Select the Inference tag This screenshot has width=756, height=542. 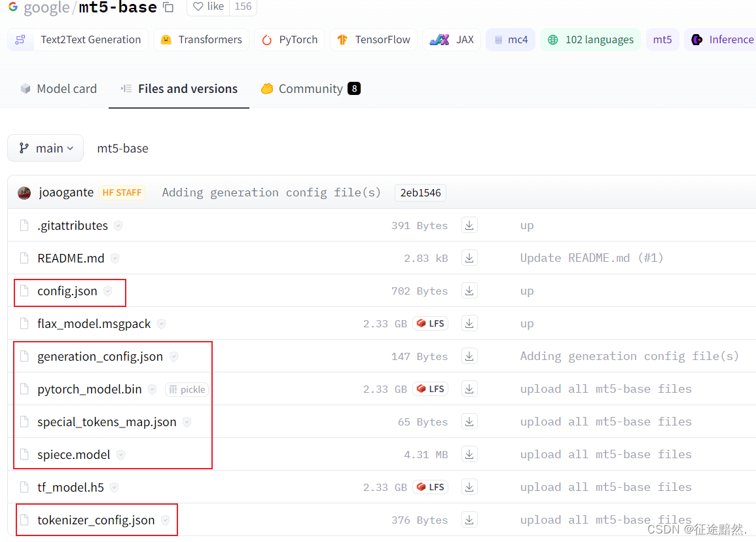click(x=721, y=39)
